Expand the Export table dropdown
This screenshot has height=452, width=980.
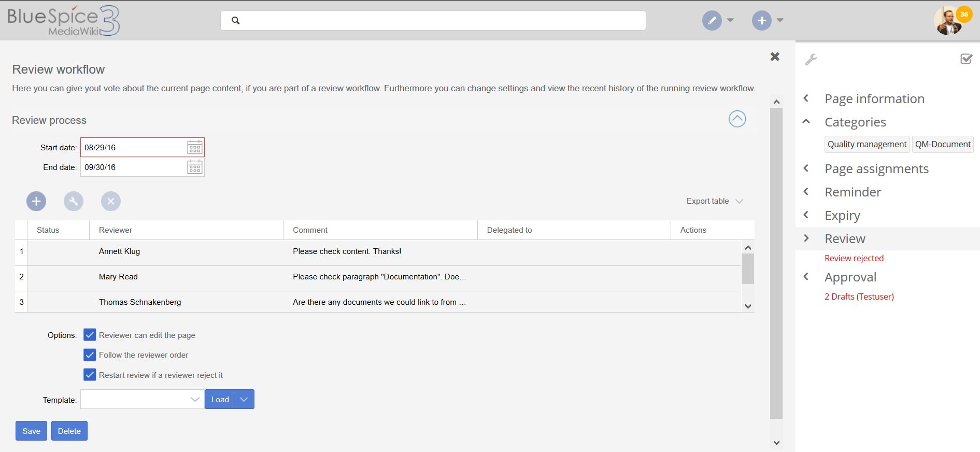coord(714,201)
